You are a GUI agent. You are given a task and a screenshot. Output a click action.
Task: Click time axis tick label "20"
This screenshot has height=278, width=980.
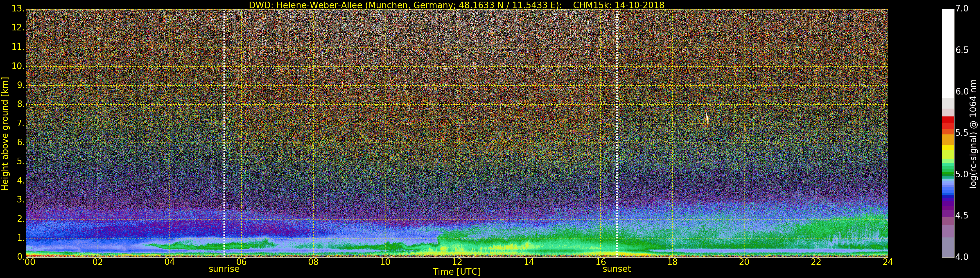pos(744,262)
